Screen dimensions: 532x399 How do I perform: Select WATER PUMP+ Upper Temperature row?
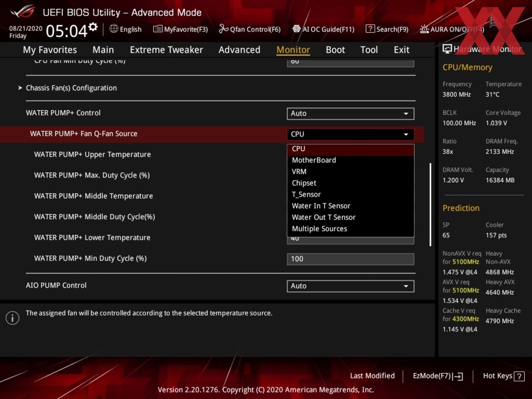(x=92, y=155)
